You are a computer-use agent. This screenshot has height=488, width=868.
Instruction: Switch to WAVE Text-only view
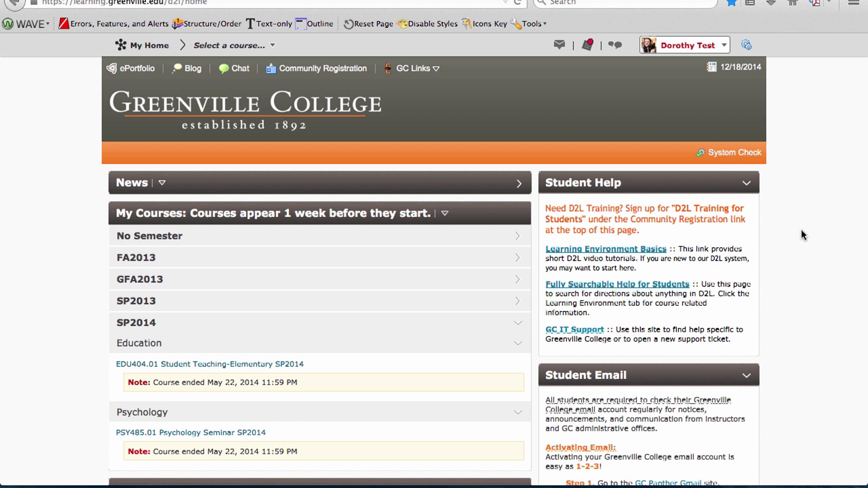269,24
